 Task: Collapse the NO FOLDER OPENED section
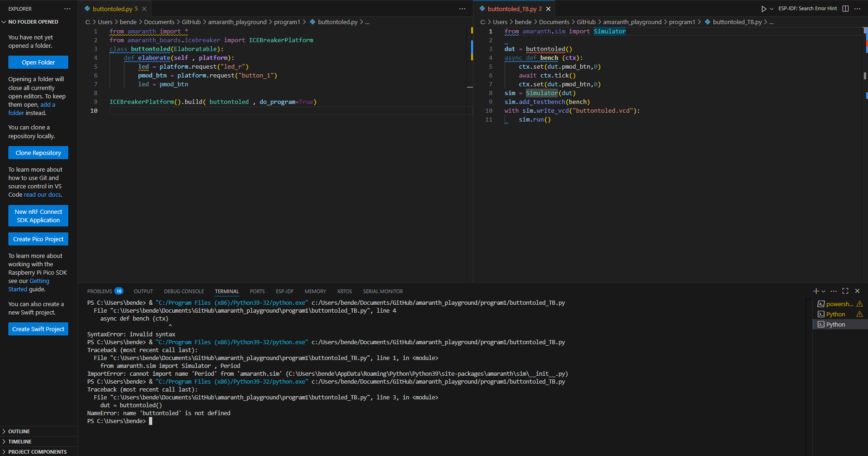[33, 22]
